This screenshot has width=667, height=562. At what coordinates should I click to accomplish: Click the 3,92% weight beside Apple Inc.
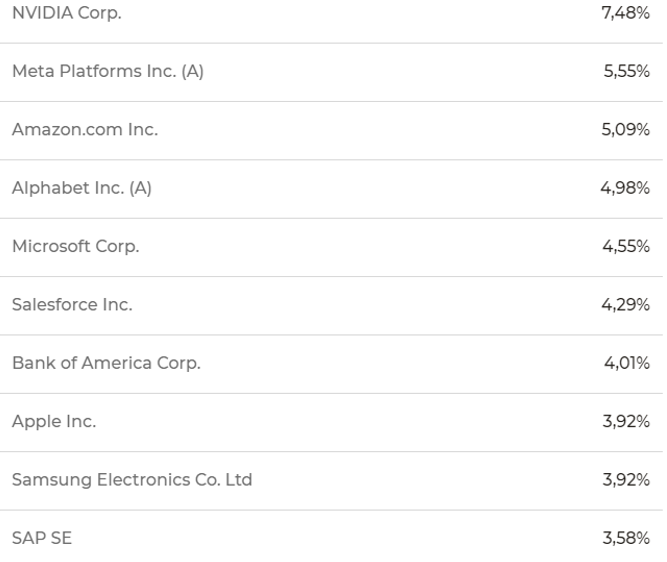pos(626,421)
